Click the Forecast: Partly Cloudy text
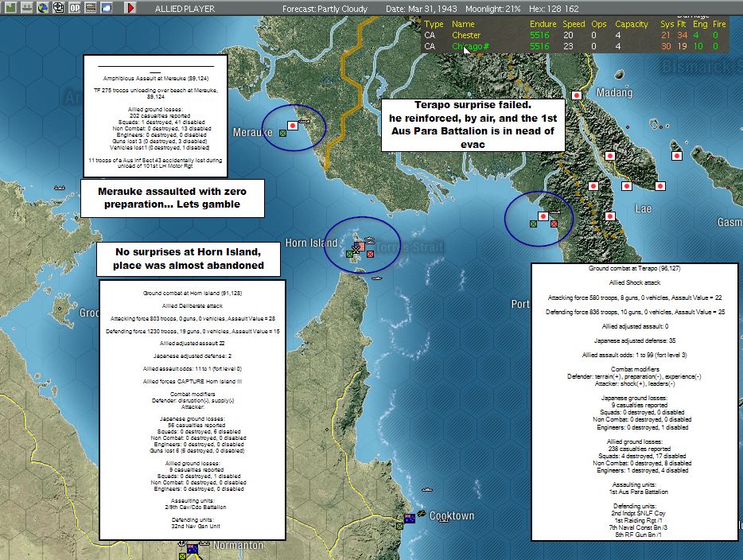This screenshot has width=743, height=560. (325, 9)
